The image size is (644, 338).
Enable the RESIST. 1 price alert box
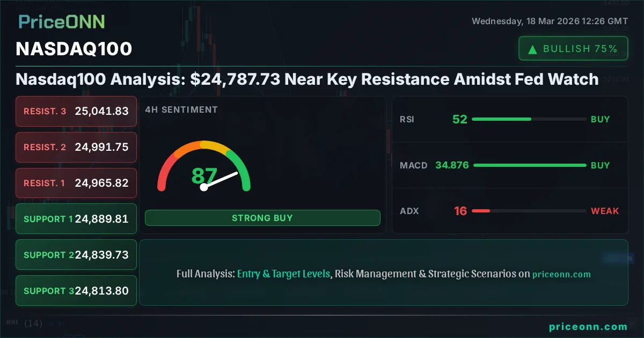(76, 183)
